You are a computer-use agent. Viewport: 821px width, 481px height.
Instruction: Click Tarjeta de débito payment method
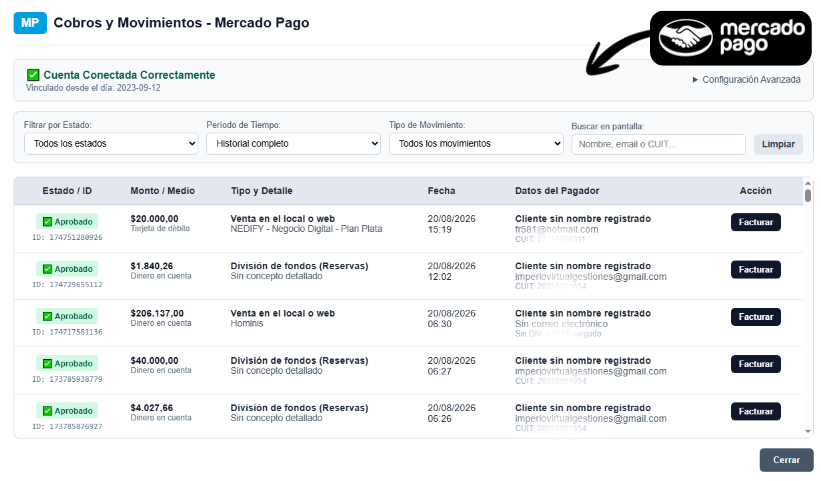click(160, 228)
